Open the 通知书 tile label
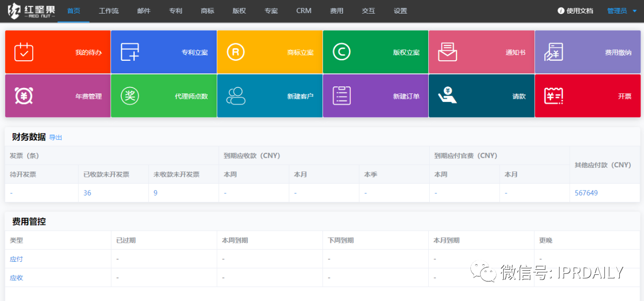The width and height of the screenshot is (644, 301). 516,52
